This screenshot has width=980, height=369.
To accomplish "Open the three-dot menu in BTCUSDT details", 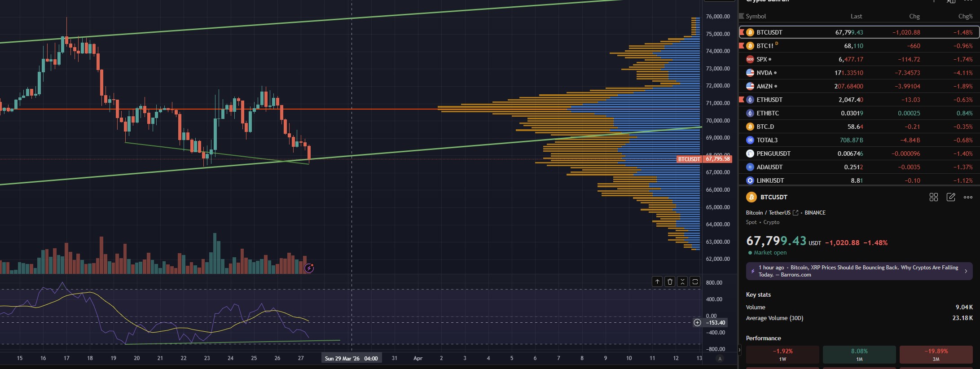I will (968, 197).
